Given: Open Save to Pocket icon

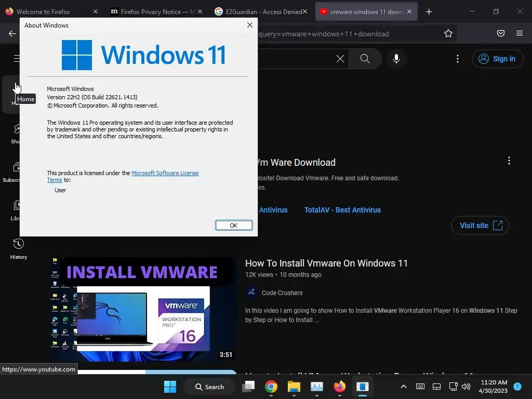Looking at the screenshot, I should (500, 33).
